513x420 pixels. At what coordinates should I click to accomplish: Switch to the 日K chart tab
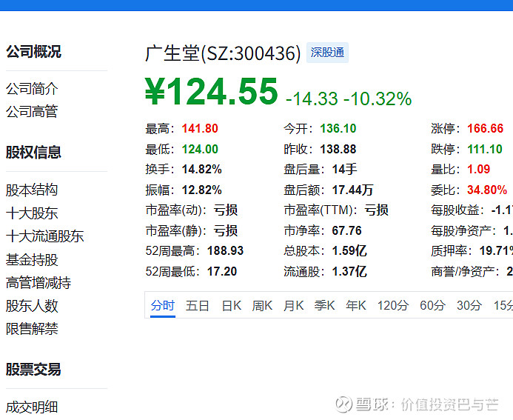pyautogui.click(x=232, y=306)
